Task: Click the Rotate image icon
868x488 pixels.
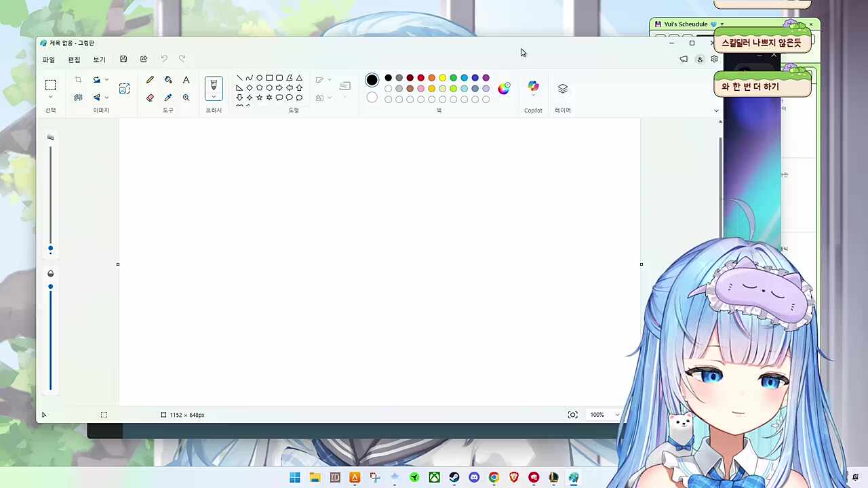Action: click(96, 80)
